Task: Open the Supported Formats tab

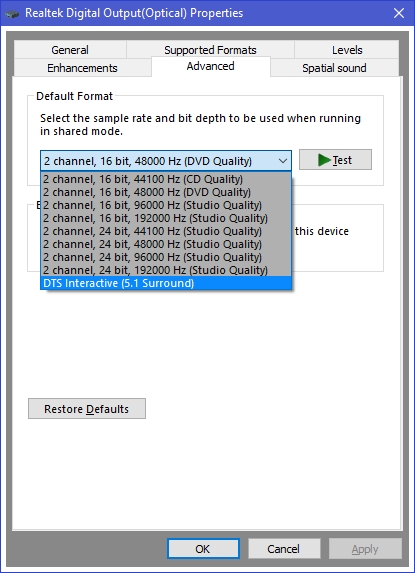Action: pos(210,50)
